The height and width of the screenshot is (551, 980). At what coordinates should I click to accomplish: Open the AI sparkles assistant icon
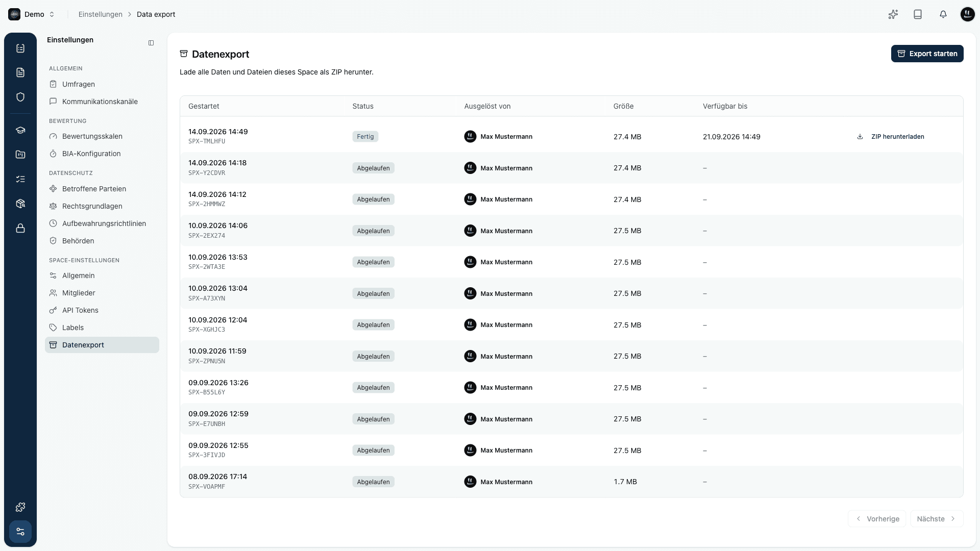point(893,14)
